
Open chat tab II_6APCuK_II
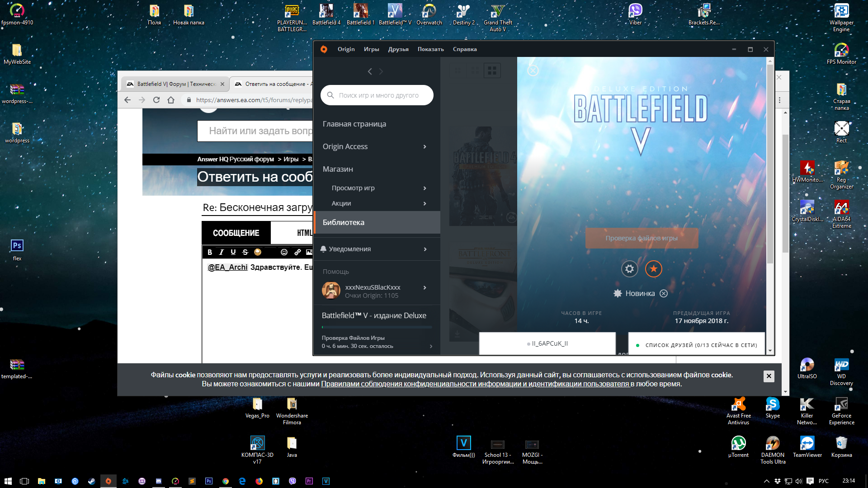pos(547,343)
